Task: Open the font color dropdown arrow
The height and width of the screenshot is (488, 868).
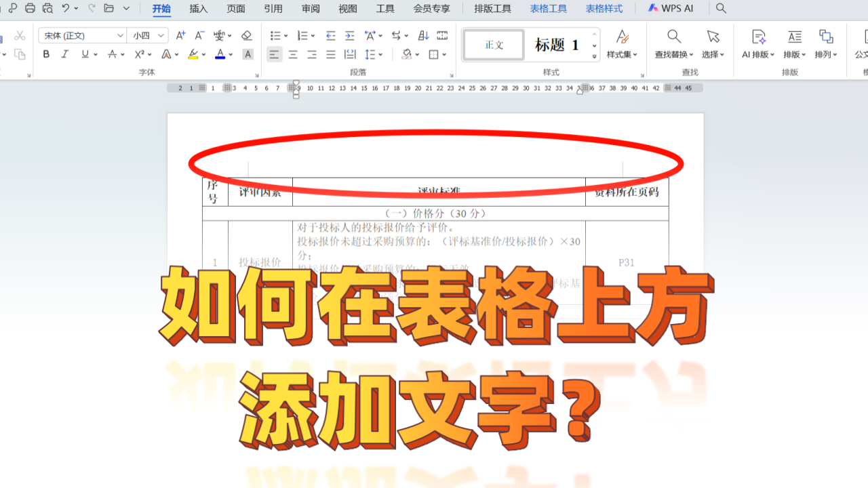Action: coord(231,55)
